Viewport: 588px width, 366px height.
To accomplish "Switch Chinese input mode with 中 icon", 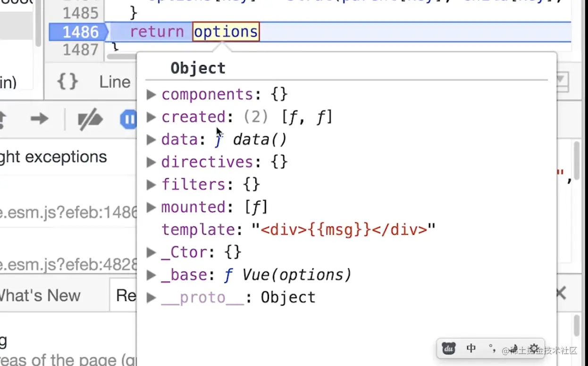I will coord(471,349).
